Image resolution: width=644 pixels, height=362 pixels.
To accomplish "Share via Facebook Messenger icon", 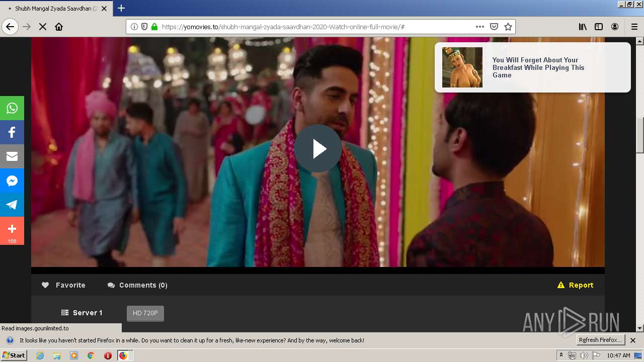I will click(12, 180).
